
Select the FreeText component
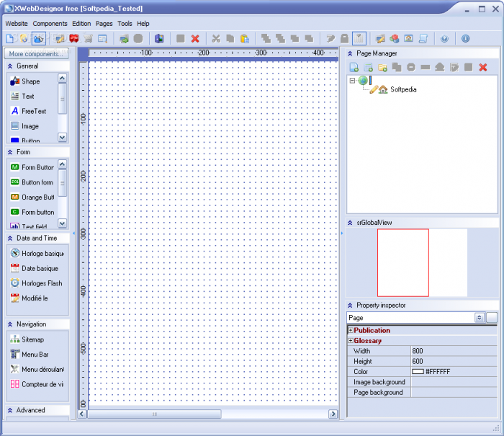pos(33,111)
